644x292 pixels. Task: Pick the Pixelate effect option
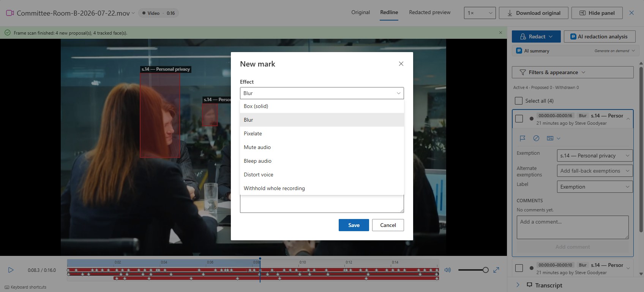coord(322,133)
